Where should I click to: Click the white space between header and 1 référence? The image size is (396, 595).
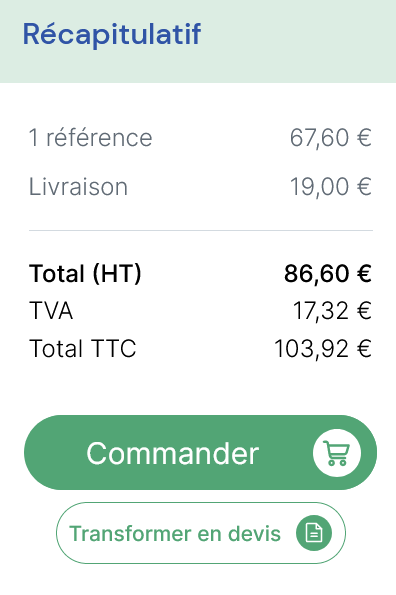[x=198, y=103]
